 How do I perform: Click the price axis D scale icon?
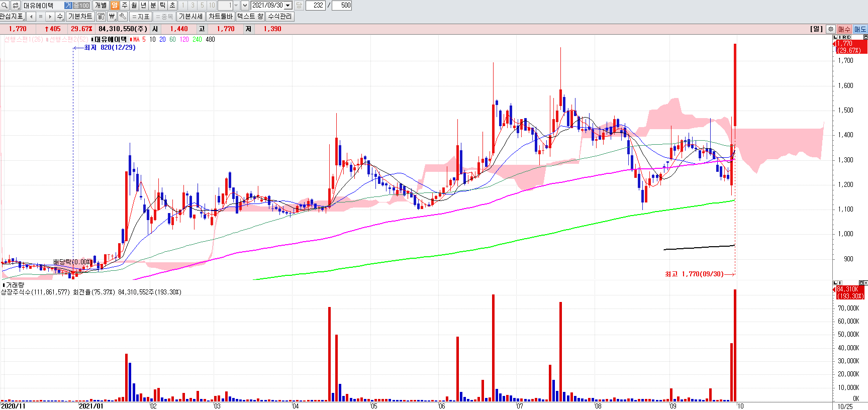coord(849,37)
